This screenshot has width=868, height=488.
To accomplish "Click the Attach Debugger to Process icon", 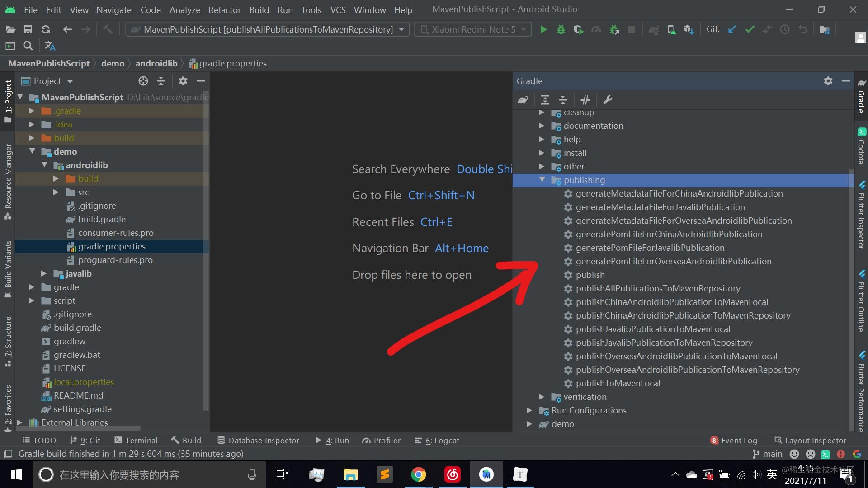I will coord(614,29).
